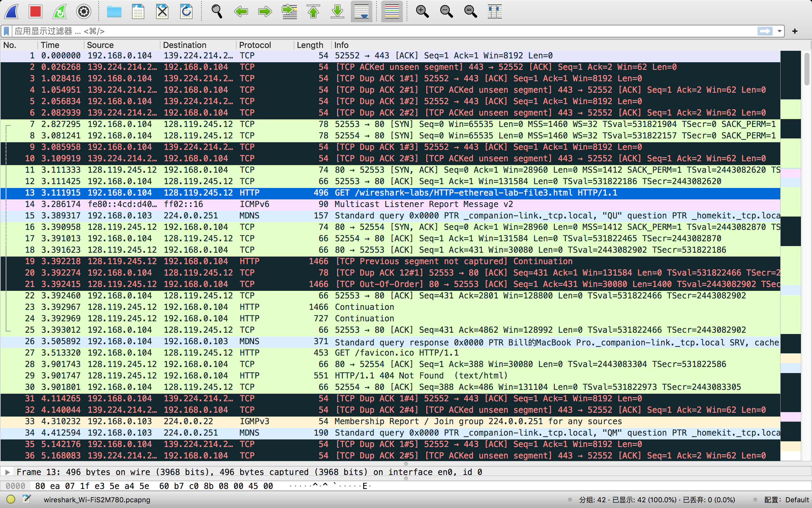Viewport: 812px width, 508px height.
Task: Open Find Packet magnifier
Action: point(217,12)
